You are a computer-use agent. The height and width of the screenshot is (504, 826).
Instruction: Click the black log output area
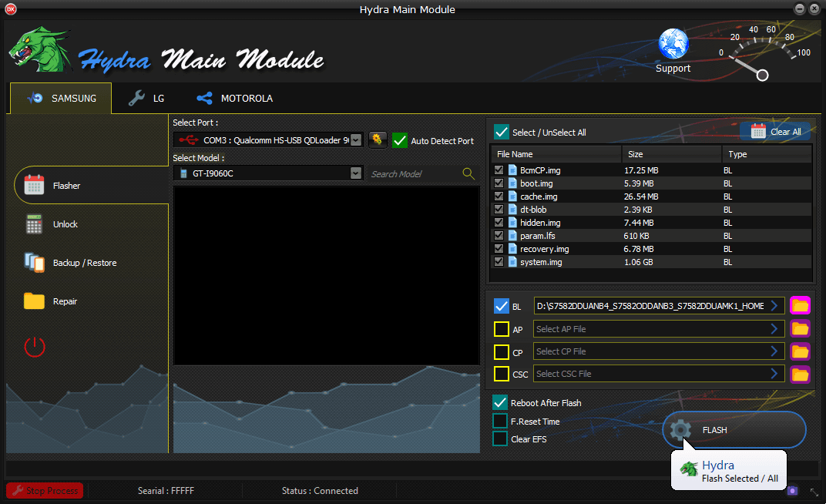327,275
